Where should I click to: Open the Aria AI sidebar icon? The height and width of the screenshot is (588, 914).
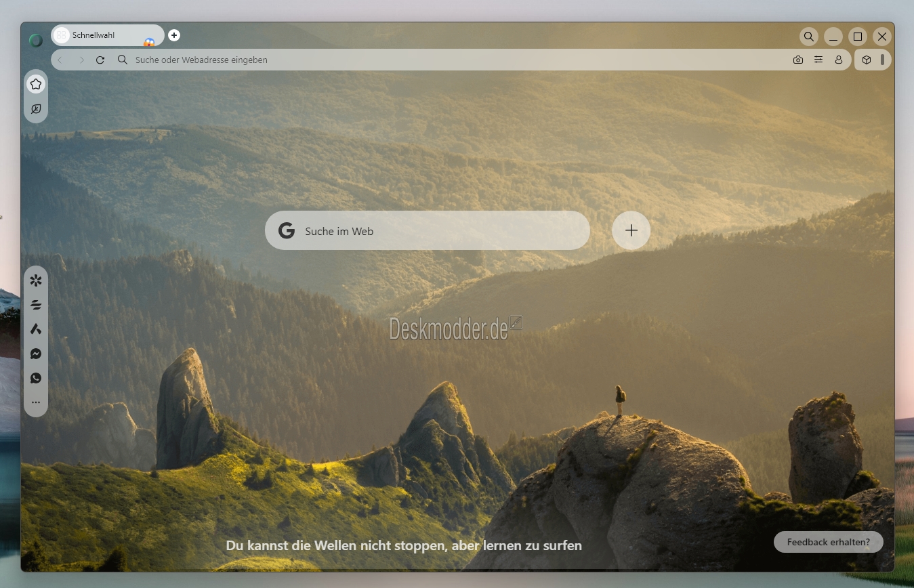pyautogui.click(x=36, y=329)
